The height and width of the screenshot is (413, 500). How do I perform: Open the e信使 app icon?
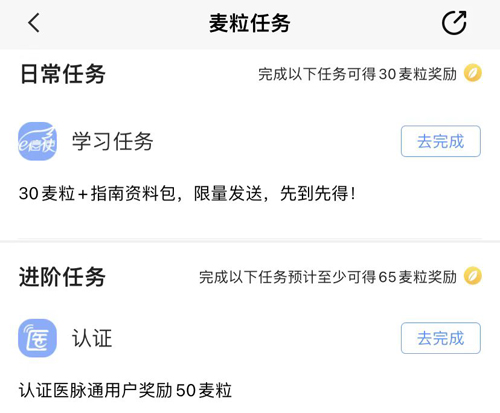pos(37,141)
